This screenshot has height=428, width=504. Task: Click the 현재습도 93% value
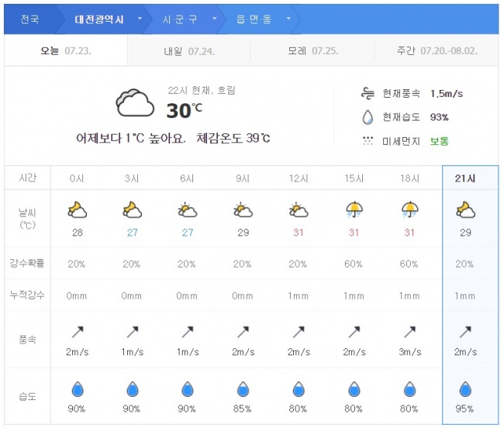click(439, 117)
